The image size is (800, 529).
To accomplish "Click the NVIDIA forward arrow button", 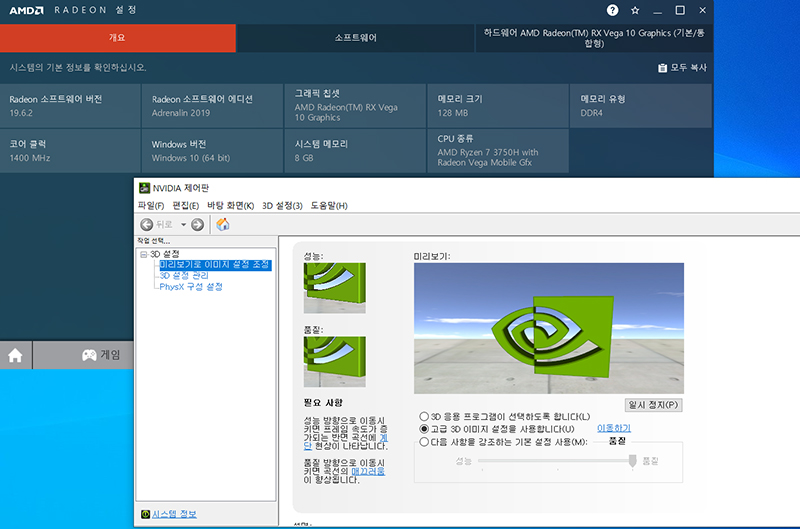I will click(x=197, y=225).
